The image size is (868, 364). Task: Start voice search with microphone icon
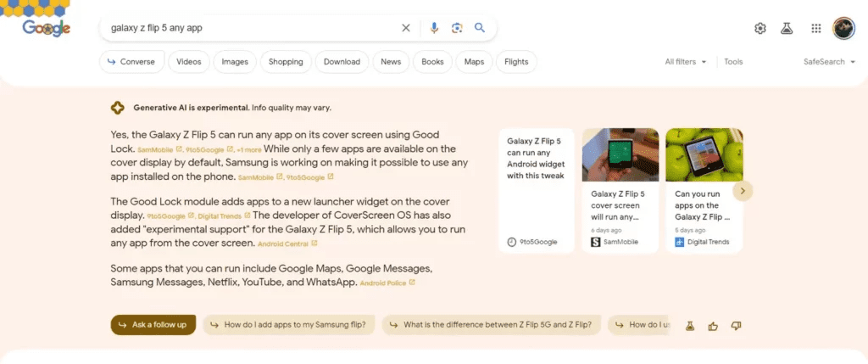[434, 28]
